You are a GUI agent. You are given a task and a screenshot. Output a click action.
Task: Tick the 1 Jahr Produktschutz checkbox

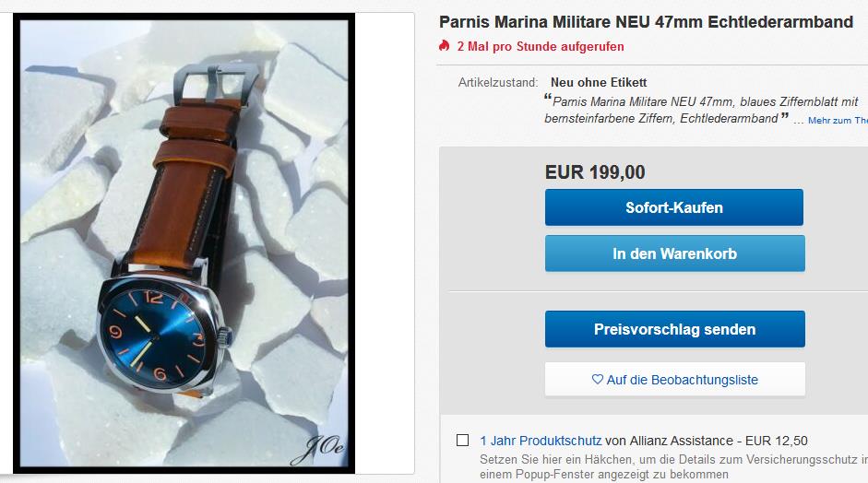click(x=462, y=441)
